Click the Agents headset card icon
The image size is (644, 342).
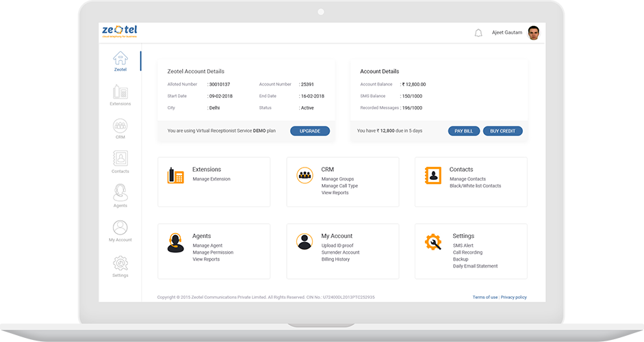pyautogui.click(x=175, y=243)
